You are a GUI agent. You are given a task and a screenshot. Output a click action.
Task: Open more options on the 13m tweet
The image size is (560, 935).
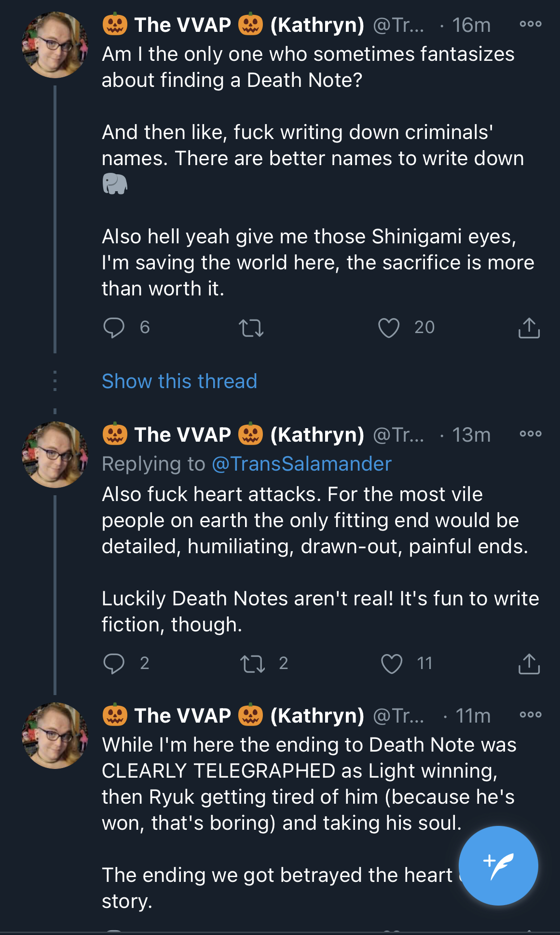pos(531,434)
